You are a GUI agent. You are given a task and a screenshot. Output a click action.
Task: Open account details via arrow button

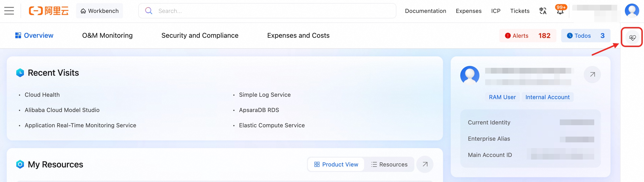592,74
